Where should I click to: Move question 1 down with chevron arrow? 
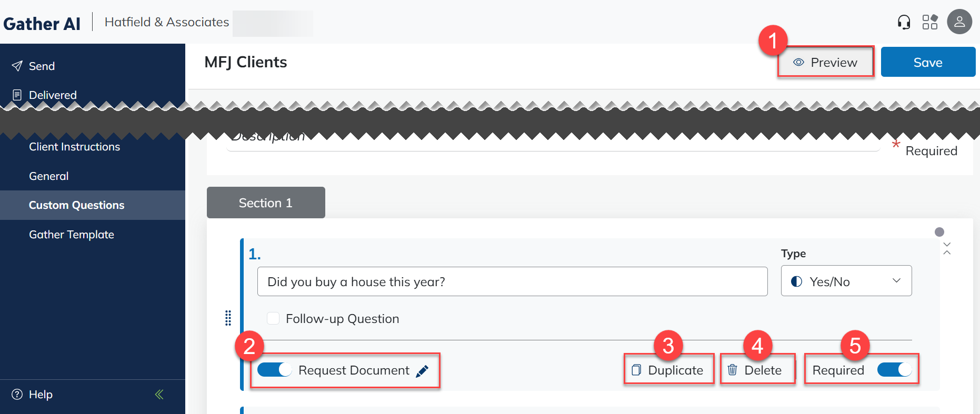947,245
